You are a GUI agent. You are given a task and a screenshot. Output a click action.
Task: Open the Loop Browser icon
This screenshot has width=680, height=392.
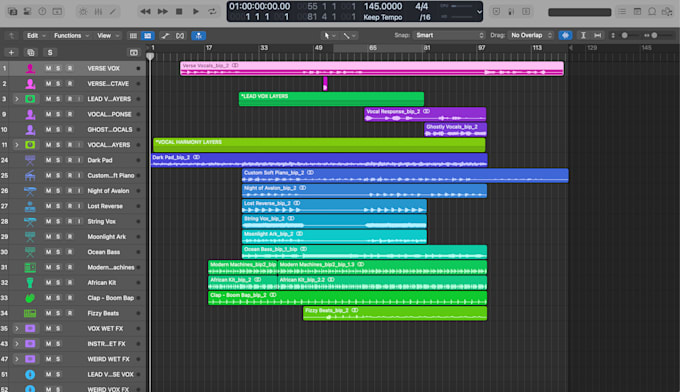tap(652, 12)
